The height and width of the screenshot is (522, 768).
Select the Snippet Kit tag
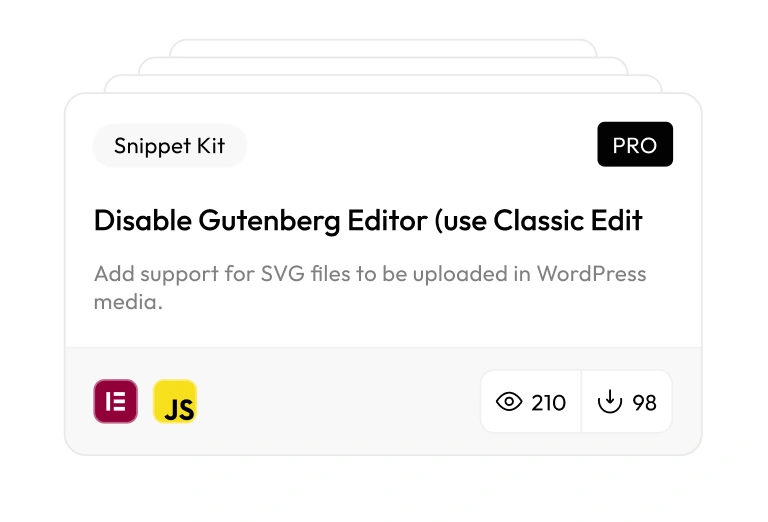(169, 146)
